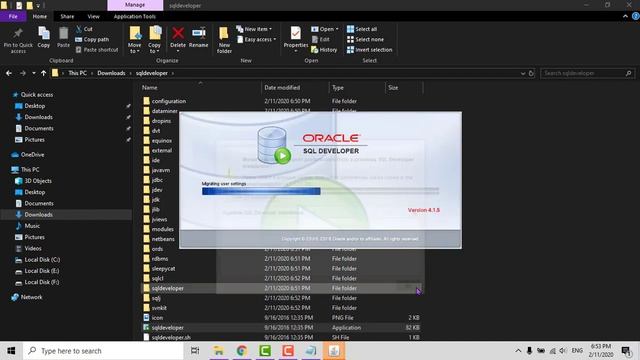
Task: Click Select all in the ribbon
Action: [x=362, y=29]
